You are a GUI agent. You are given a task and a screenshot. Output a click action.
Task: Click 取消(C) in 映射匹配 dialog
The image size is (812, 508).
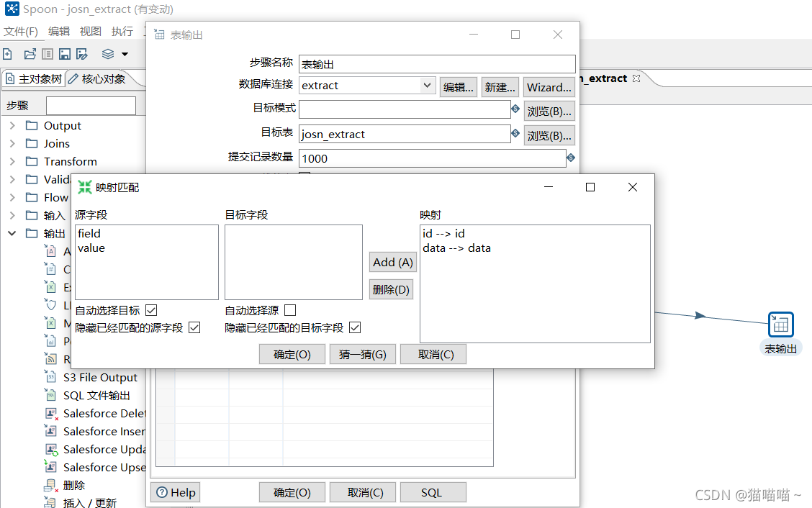(x=433, y=354)
